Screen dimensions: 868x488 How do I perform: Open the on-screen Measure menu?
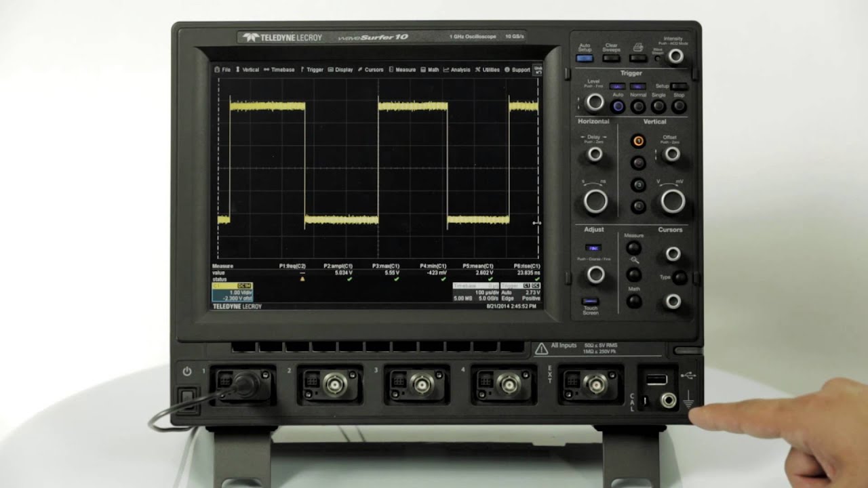click(402, 70)
